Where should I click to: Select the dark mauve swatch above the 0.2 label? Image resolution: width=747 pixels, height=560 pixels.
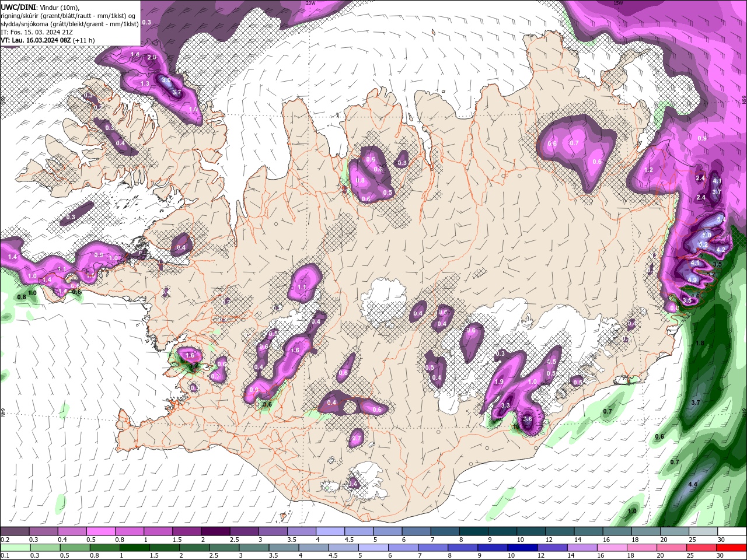tap(15, 531)
